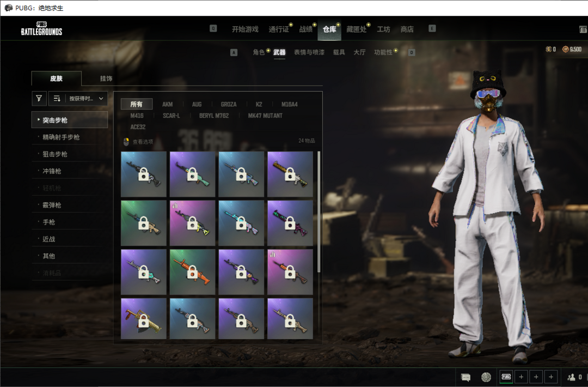The width and height of the screenshot is (588, 387).
Task: Go to the 大厅 section
Action: pyautogui.click(x=359, y=52)
